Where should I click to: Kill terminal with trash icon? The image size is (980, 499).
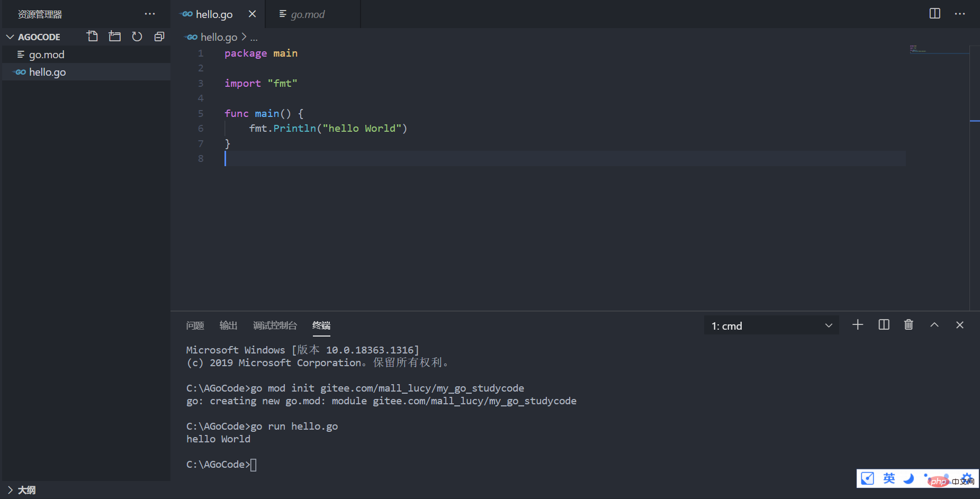[x=909, y=325]
